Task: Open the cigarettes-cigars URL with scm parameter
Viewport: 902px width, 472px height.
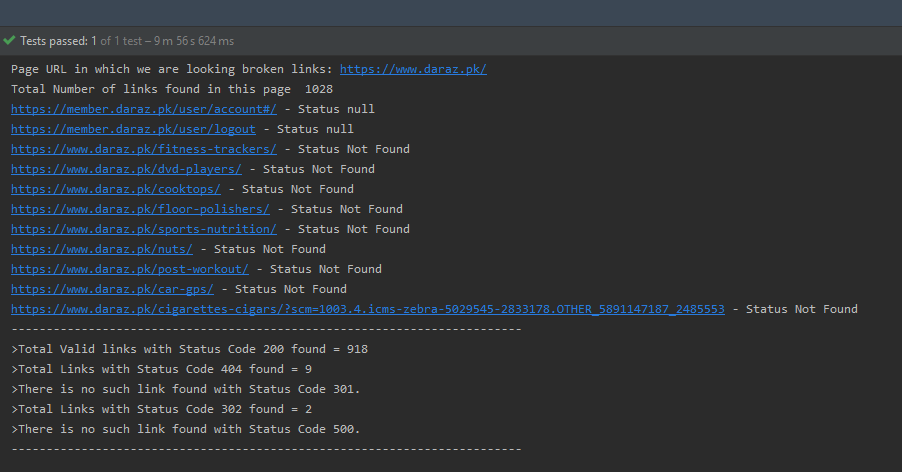Action: click(368, 309)
